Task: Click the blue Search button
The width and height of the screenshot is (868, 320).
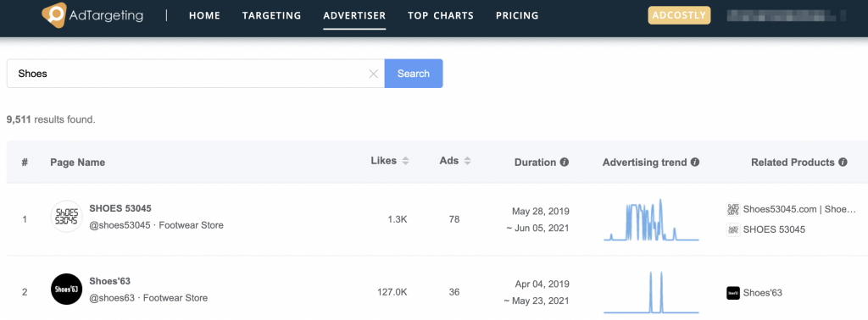Action: click(x=414, y=74)
